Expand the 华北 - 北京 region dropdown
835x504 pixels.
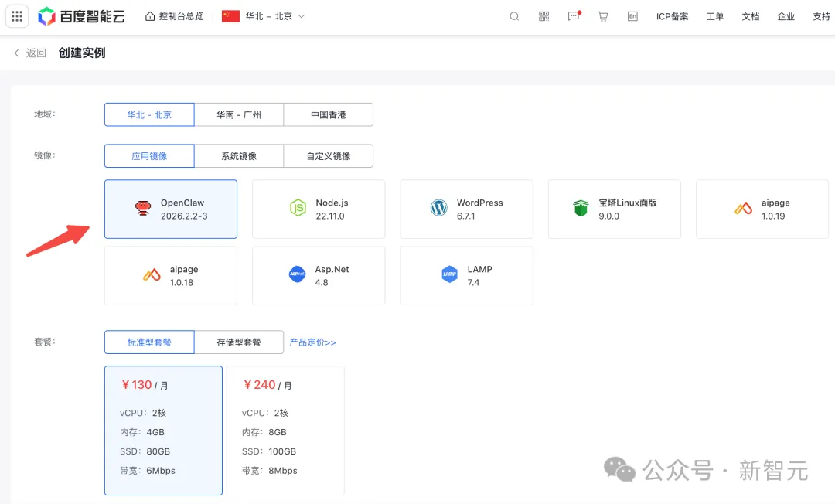pos(264,16)
